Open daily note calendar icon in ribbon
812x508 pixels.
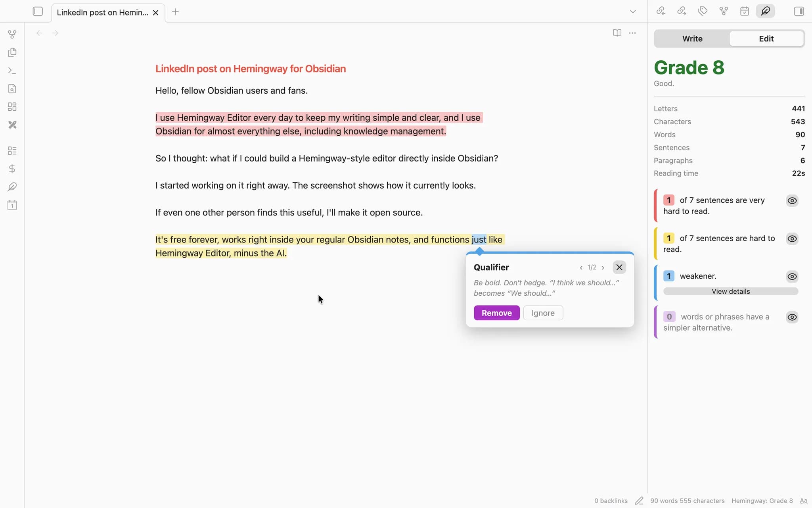pyautogui.click(x=12, y=205)
